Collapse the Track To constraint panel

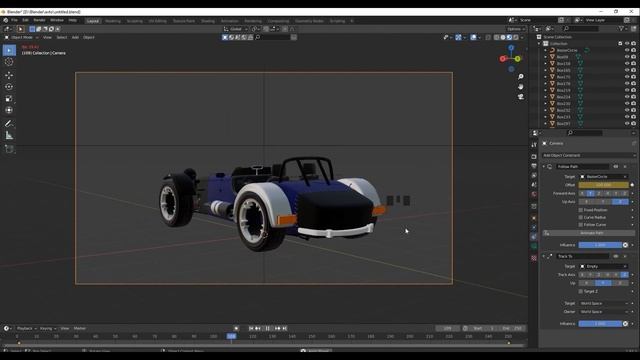(544, 256)
